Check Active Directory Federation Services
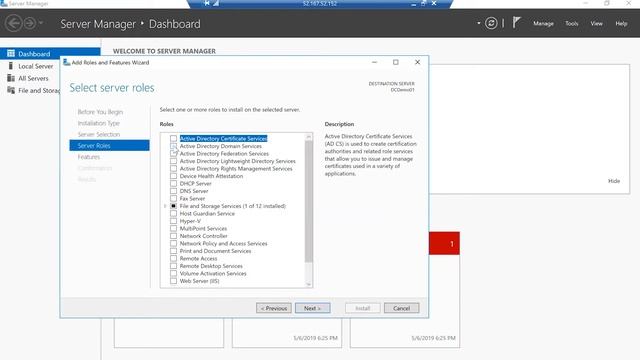This screenshot has height=360, width=640. click(173, 153)
